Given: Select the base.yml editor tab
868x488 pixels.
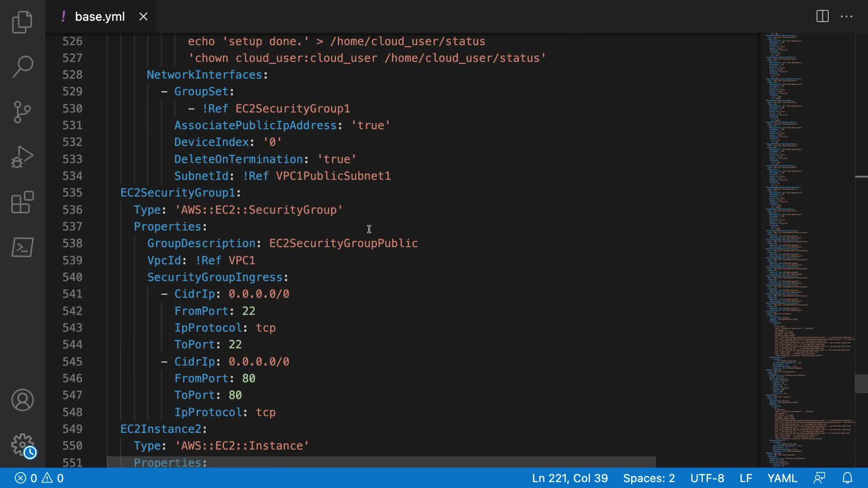Looking at the screenshot, I should click(x=99, y=17).
